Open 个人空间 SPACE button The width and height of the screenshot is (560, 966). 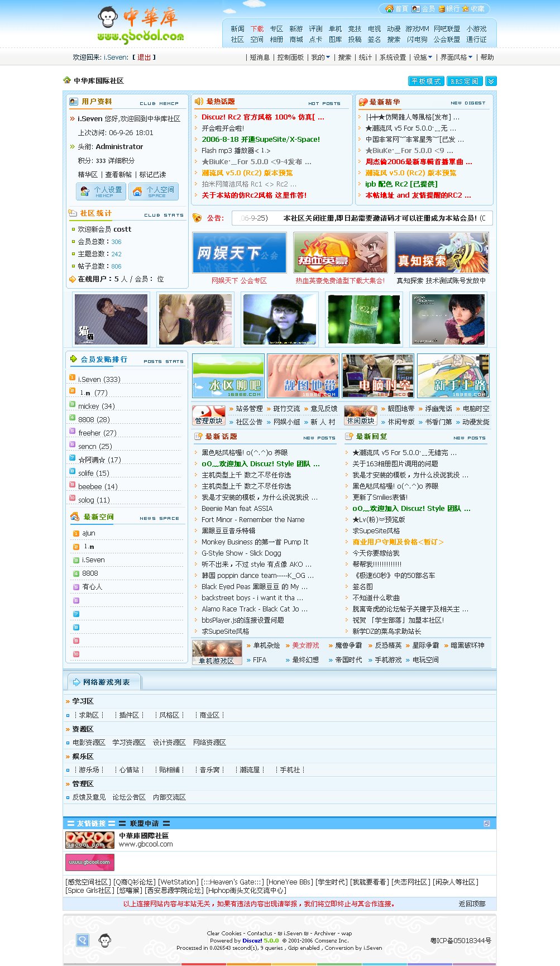coord(154,192)
